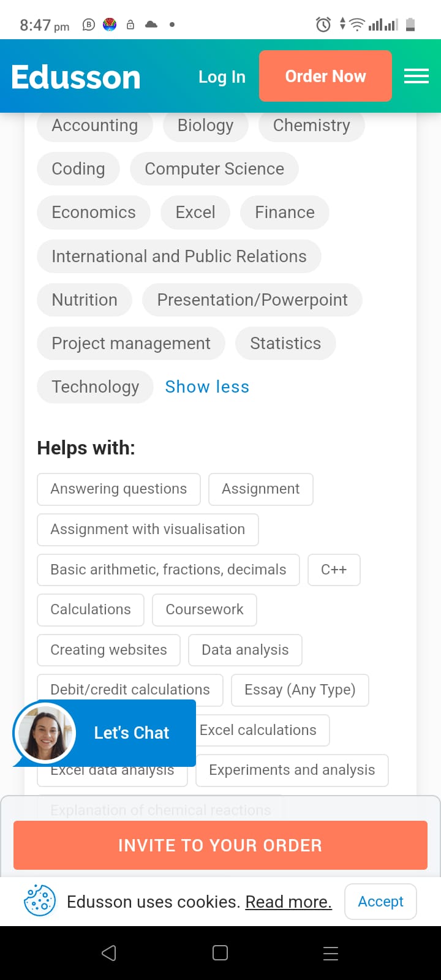Image resolution: width=441 pixels, height=980 pixels.
Task: Select the Computer Science subject tag
Action: [x=214, y=168]
